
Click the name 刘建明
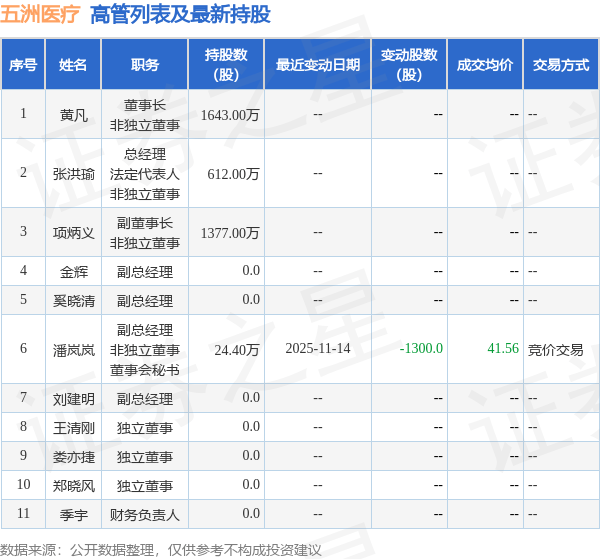click(73, 399)
